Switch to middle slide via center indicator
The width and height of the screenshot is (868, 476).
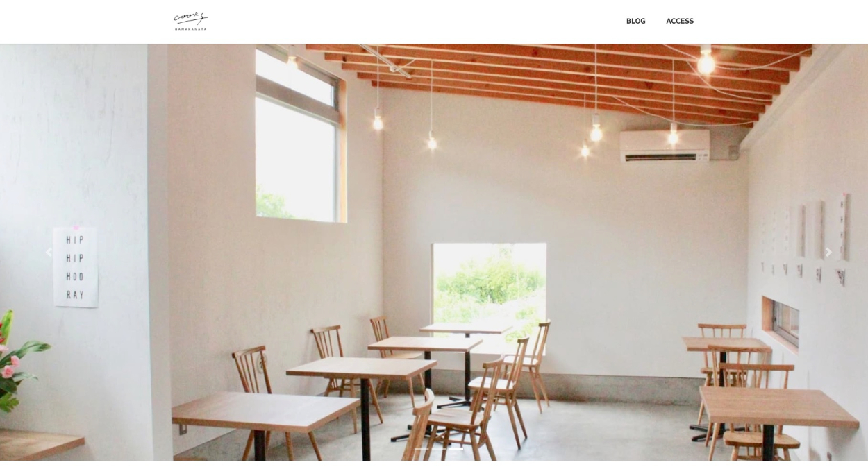pyautogui.click(x=439, y=449)
